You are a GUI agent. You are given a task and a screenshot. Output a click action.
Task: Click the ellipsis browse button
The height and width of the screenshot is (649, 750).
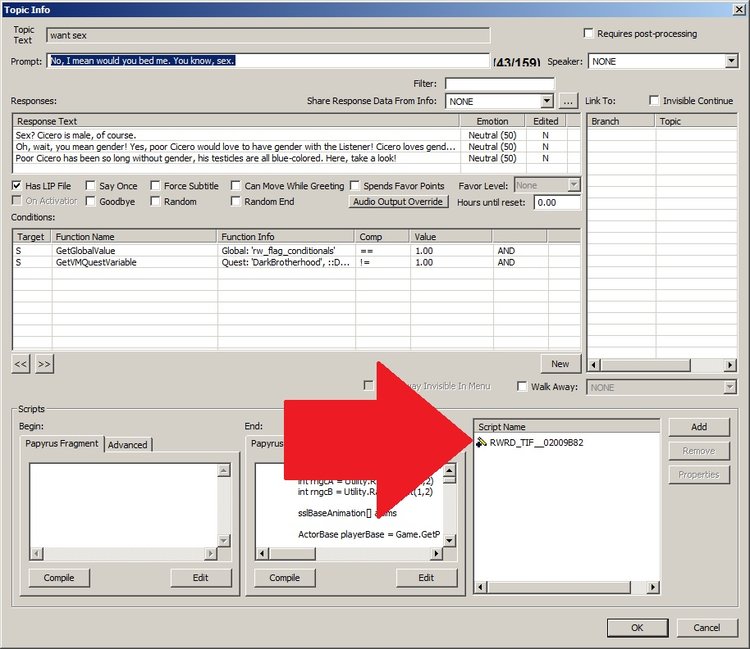click(x=568, y=101)
